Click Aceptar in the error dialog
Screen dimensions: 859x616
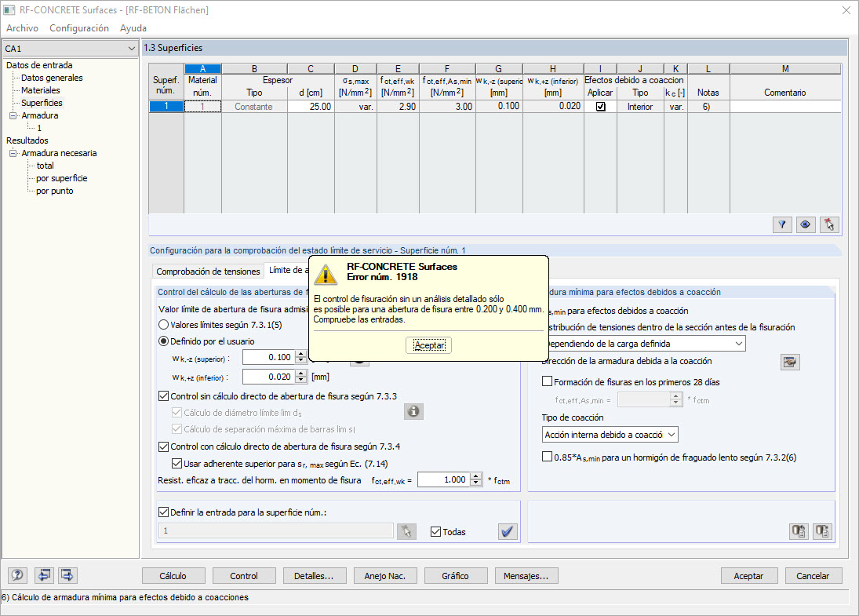point(429,345)
